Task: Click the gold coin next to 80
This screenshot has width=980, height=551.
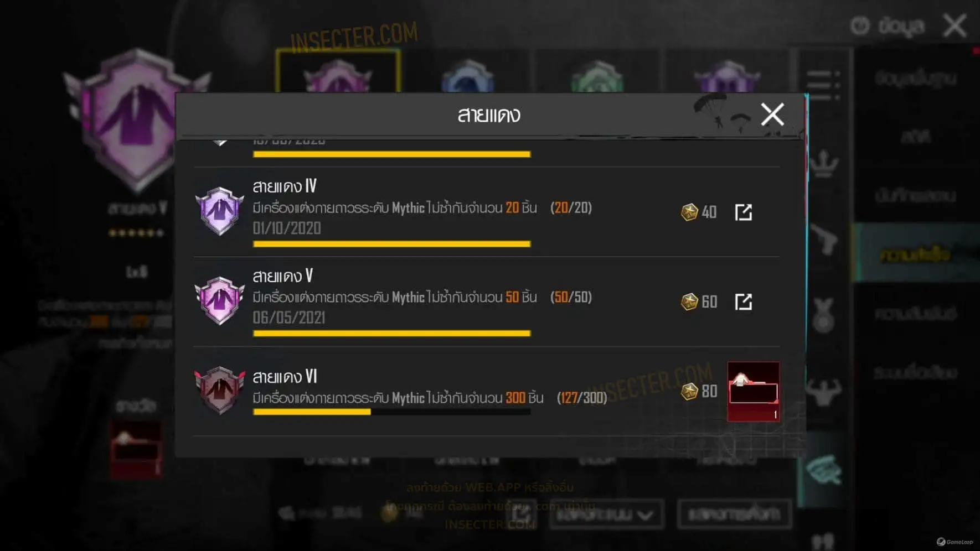Action: pyautogui.click(x=689, y=391)
